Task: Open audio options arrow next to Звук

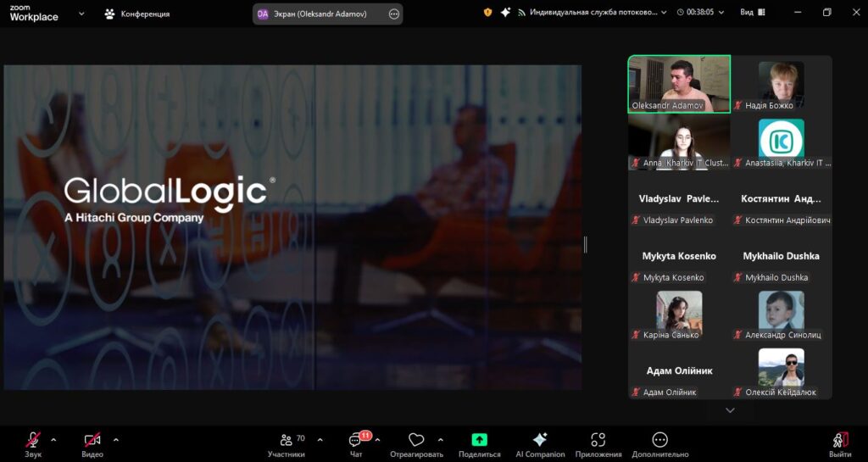Action: 53,440
